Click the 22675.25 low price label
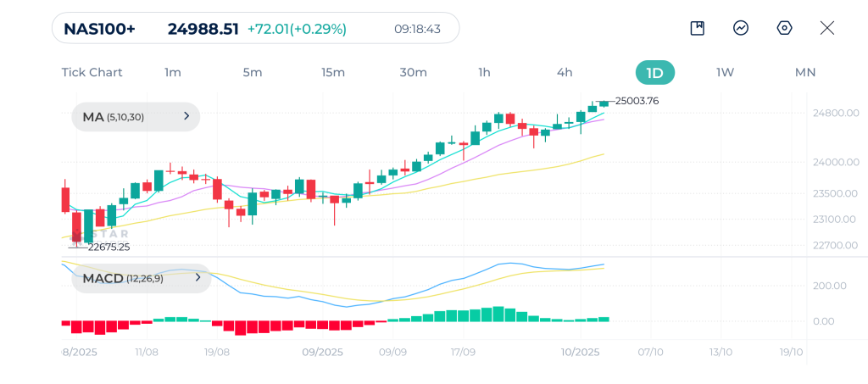Viewport: 868px width, 384px height. (x=108, y=248)
